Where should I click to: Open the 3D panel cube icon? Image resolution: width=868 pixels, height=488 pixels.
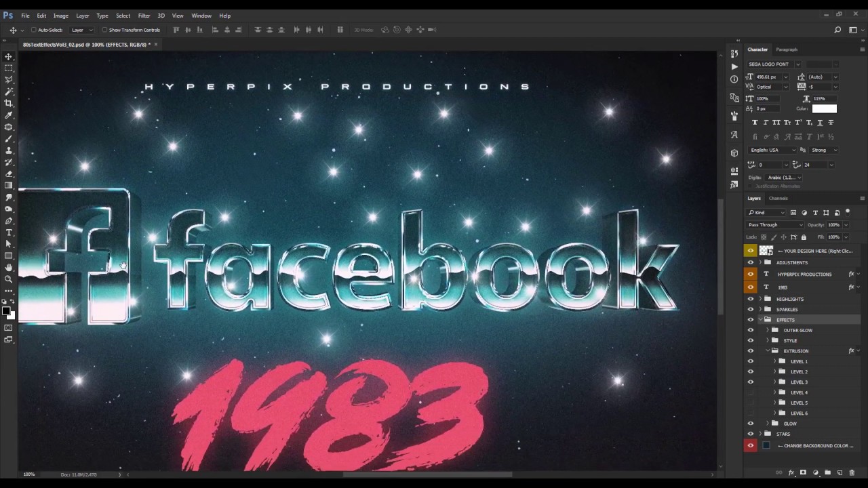tap(734, 153)
